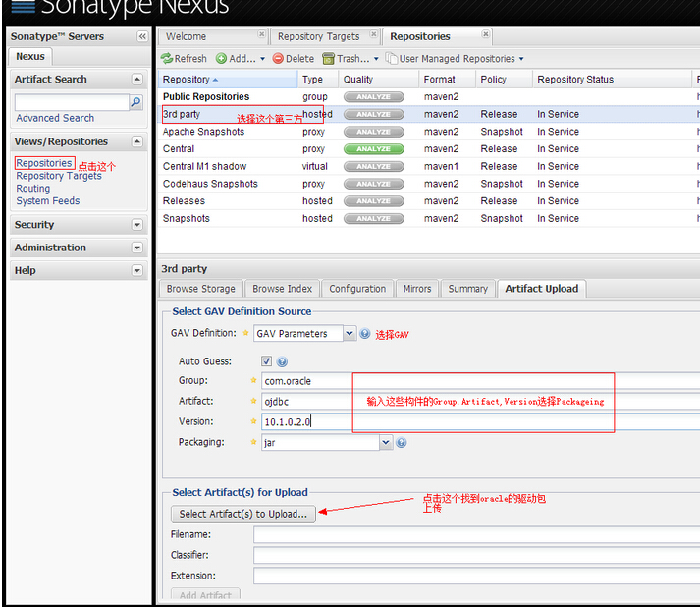This screenshot has height=607, width=700.
Task: Click help icon next to Packaging
Action: click(x=402, y=443)
